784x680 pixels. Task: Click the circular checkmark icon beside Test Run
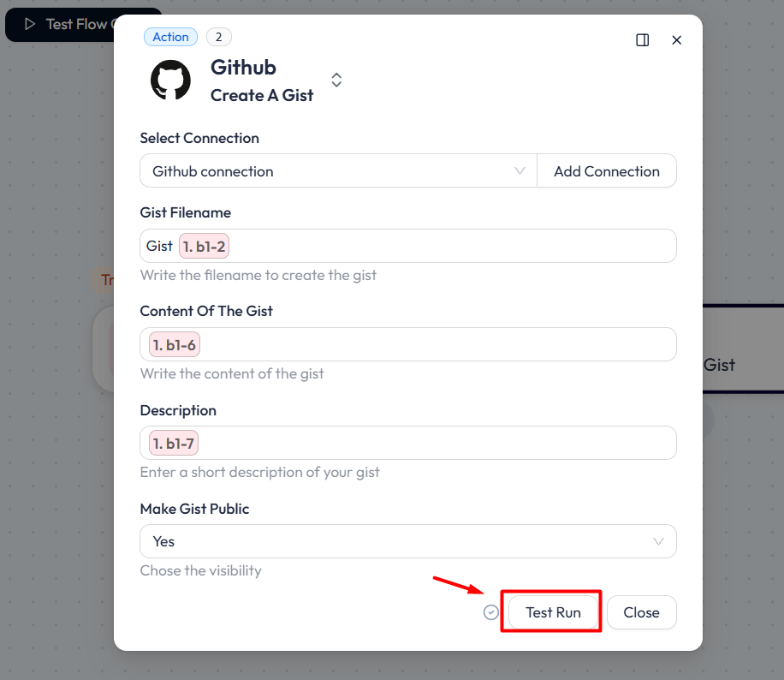point(491,611)
